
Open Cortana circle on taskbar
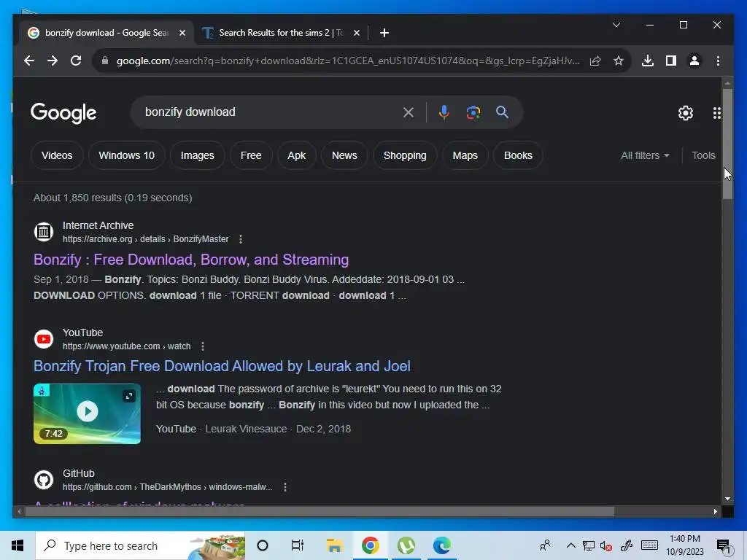263,545
